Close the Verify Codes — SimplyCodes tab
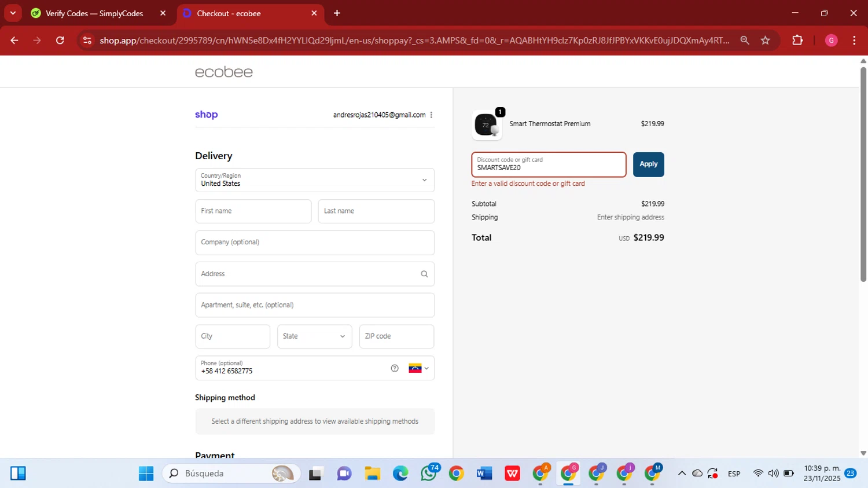 [x=163, y=13]
